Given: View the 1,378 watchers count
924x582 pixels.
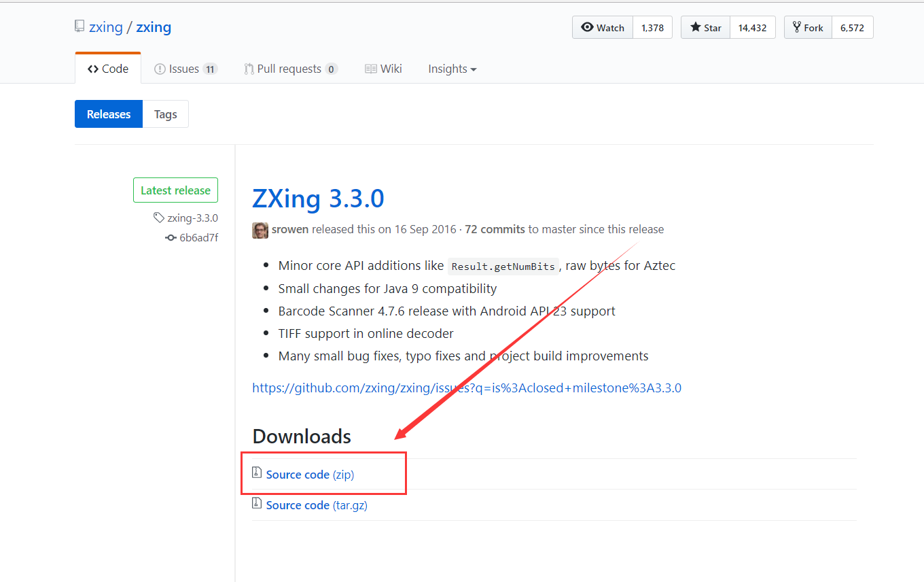Looking at the screenshot, I should 652,28.
